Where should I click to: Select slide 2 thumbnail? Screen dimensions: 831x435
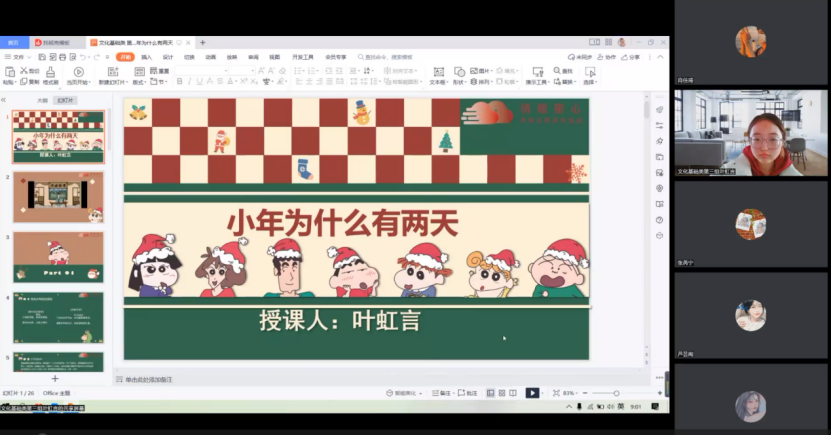tap(58, 197)
